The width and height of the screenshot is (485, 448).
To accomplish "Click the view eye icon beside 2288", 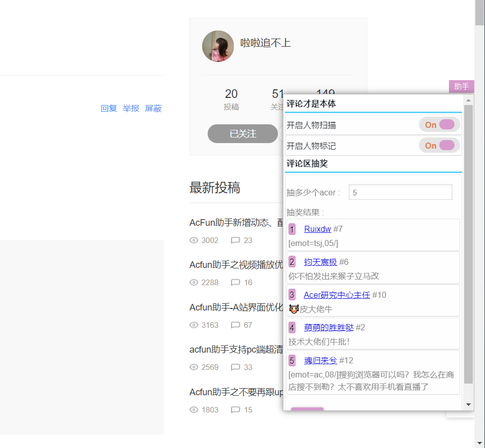I will 193,283.
